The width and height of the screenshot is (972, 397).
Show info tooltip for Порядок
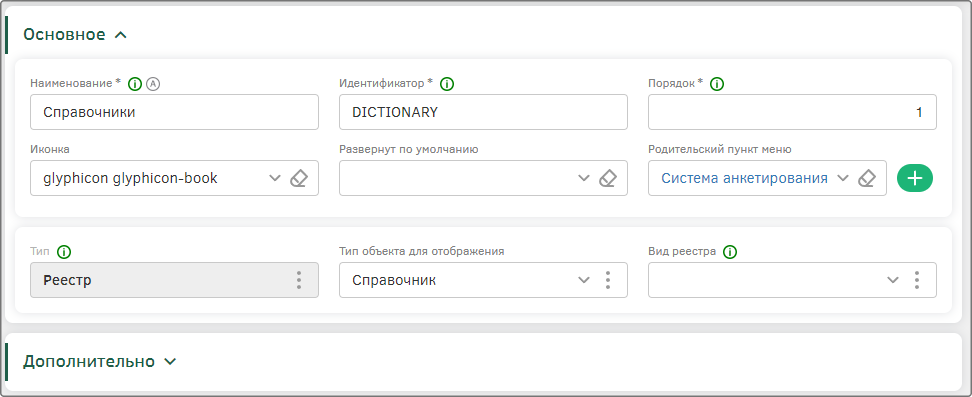pyautogui.click(x=717, y=84)
